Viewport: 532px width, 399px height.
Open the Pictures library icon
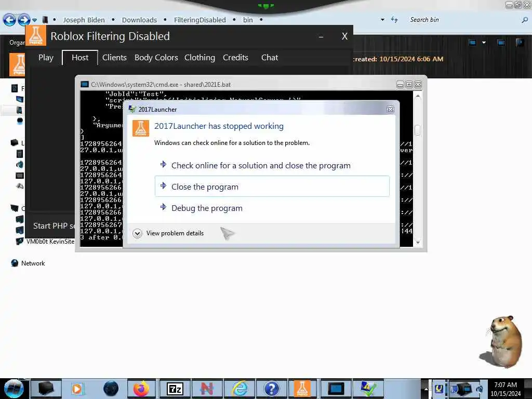pyautogui.click(x=20, y=176)
